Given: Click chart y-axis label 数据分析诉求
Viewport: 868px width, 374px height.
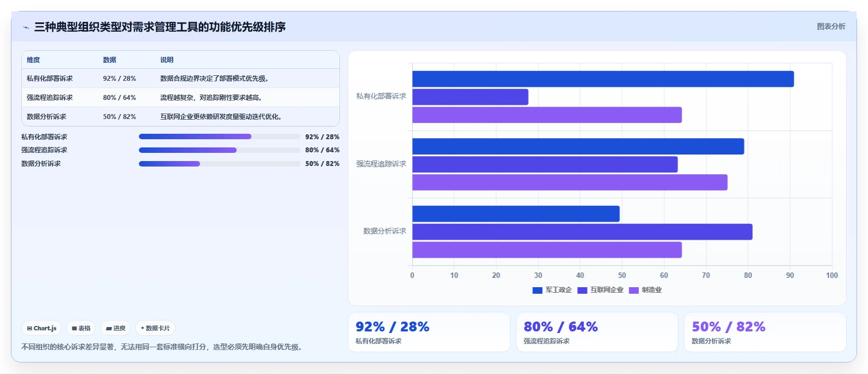Looking at the screenshot, I should coord(385,231).
